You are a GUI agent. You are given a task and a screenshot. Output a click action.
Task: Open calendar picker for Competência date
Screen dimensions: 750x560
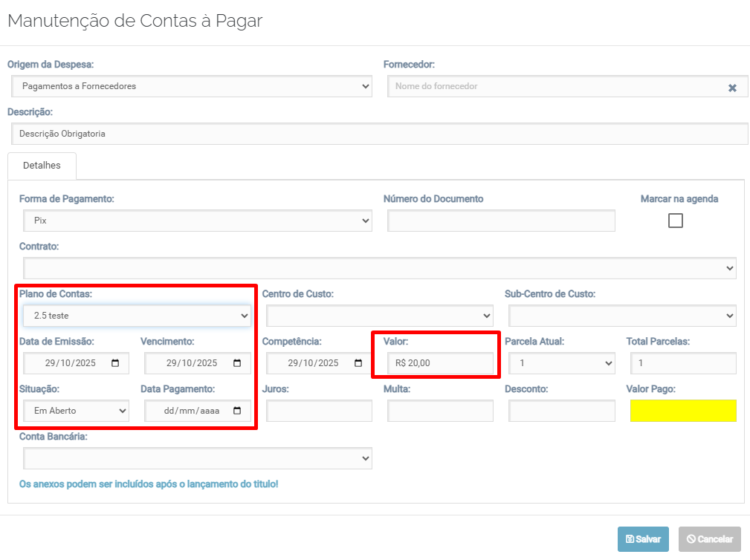coord(358,363)
